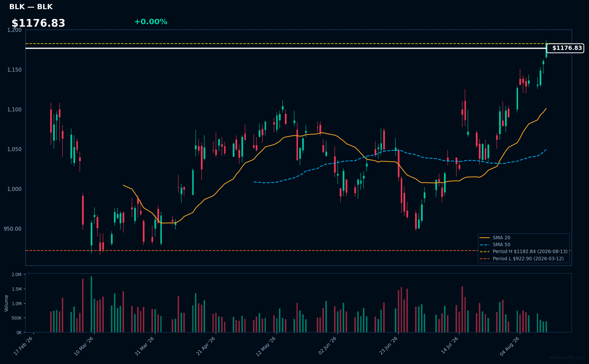The height and width of the screenshot is (364, 589).
Task: Select the SMA 50 legend entry
Action: coord(495,244)
